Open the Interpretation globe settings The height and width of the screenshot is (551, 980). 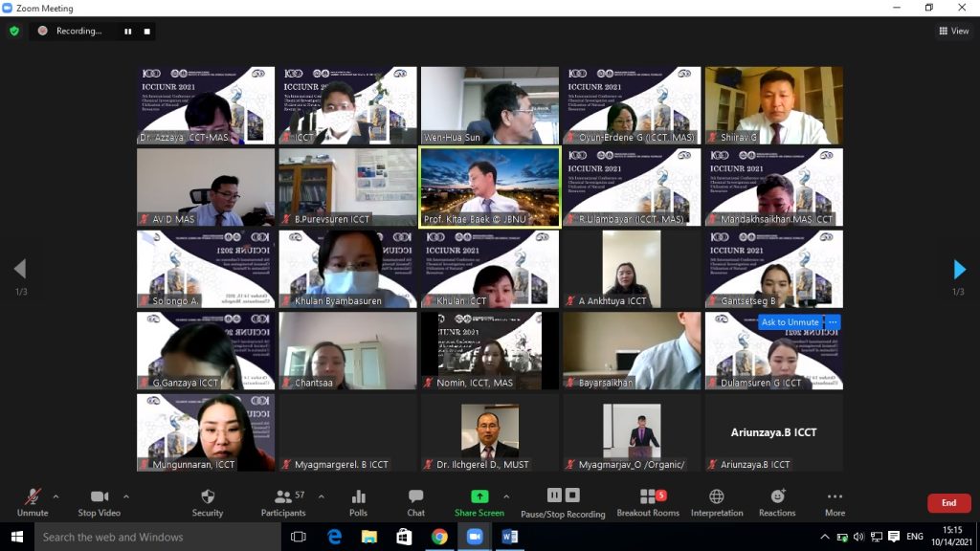[x=716, y=502]
